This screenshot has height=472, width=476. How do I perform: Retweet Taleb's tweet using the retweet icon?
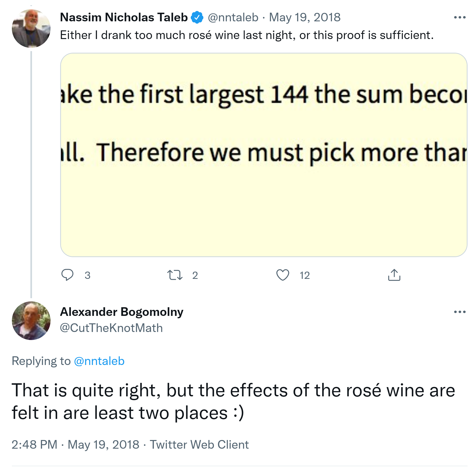pyautogui.click(x=175, y=275)
